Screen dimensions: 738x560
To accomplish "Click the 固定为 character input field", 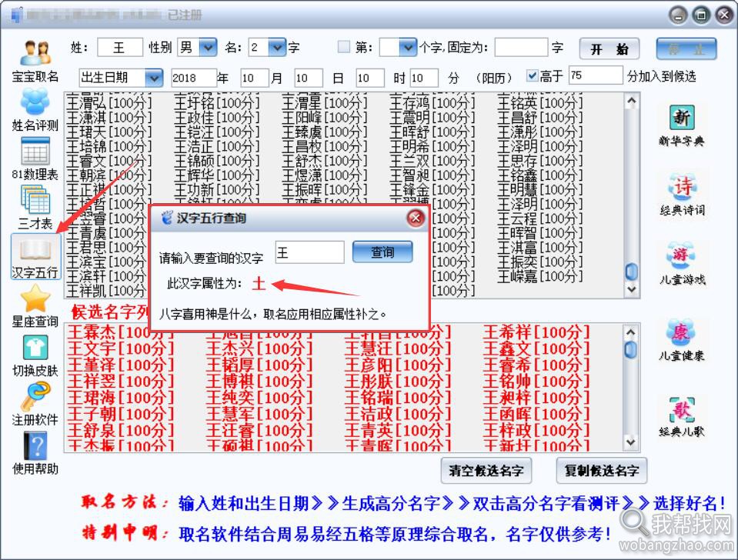I will [522, 48].
